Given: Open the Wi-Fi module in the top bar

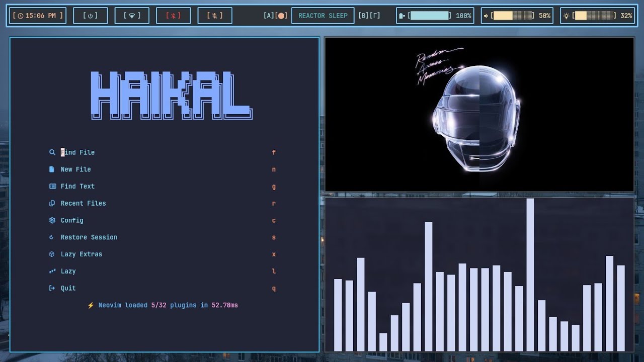Looking at the screenshot, I should point(132,16).
